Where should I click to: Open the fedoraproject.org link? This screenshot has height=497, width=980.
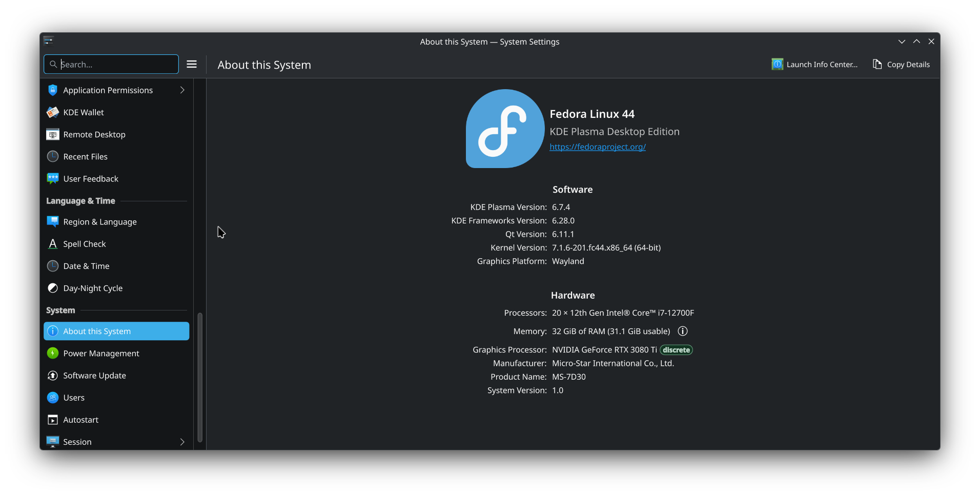click(x=598, y=147)
